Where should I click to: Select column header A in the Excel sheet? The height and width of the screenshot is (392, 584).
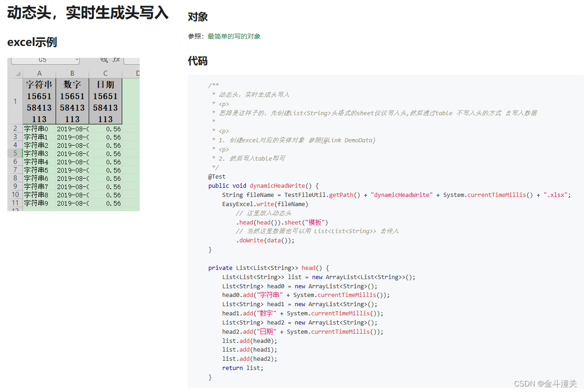pos(39,73)
